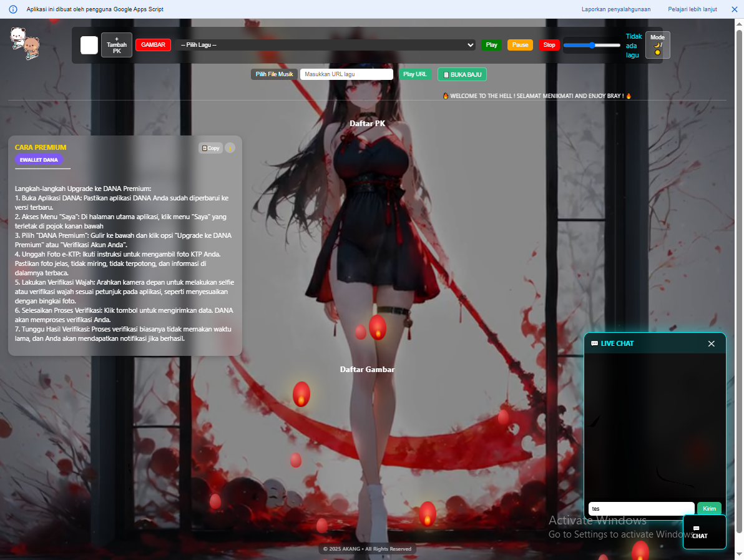Pause the song with the Pause button
The width and height of the screenshot is (744, 560).
[520, 44]
